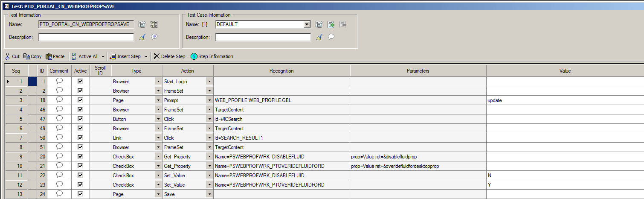Image resolution: width=644 pixels, height=199 pixels.
Task: Focus the Test Information Description field
Action: coord(86,37)
